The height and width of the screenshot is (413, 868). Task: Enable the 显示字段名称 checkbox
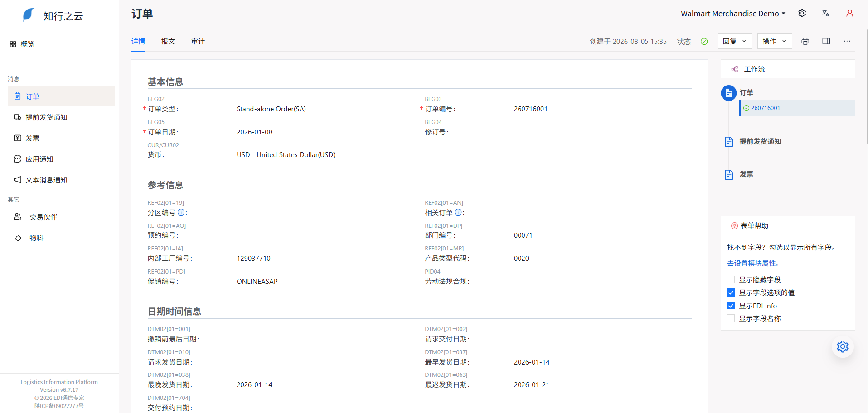pyautogui.click(x=731, y=318)
